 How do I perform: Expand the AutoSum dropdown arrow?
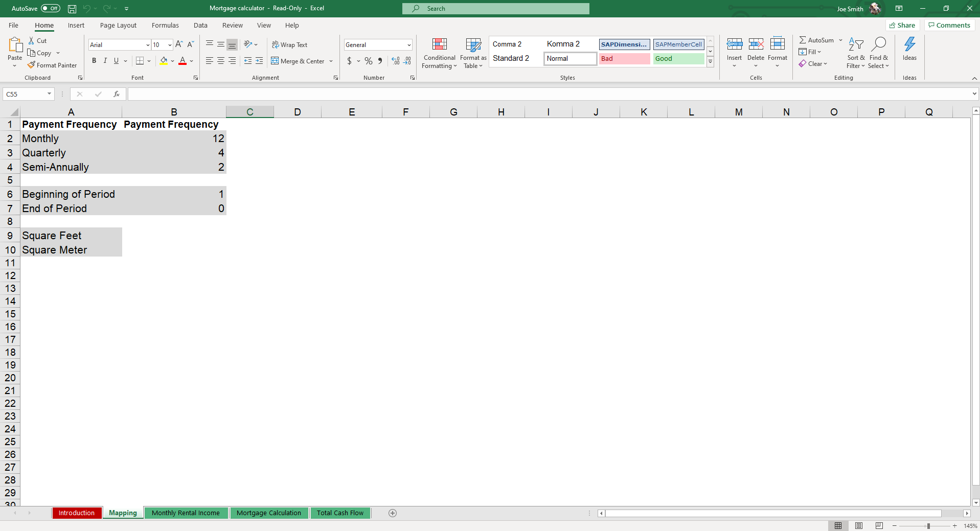click(x=840, y=40)
